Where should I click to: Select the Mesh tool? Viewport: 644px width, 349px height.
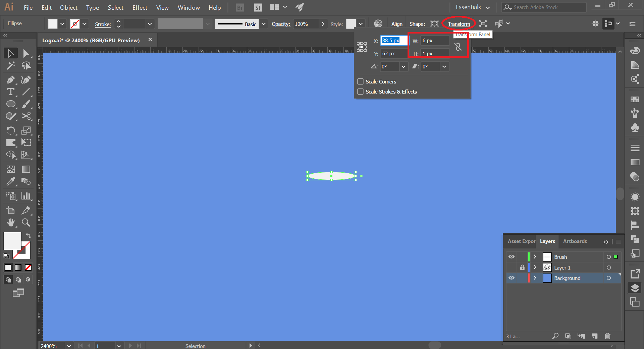(11, 169)
